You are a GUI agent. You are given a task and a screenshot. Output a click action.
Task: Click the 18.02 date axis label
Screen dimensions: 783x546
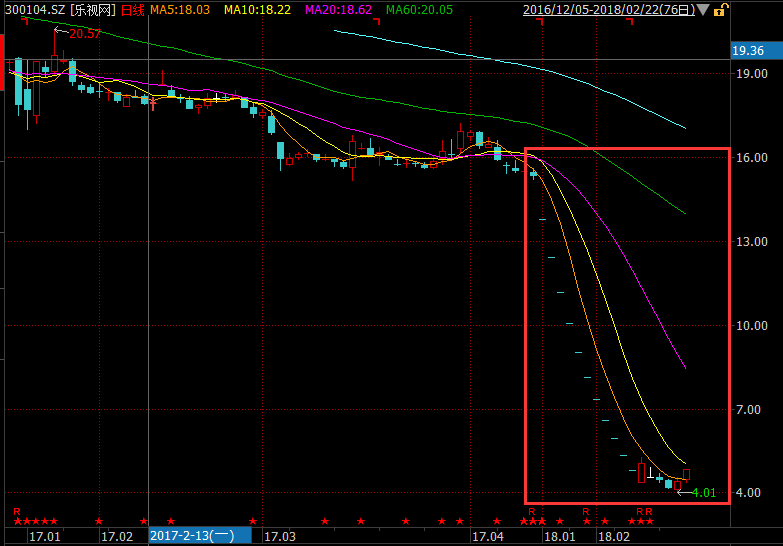pos(614,537)
